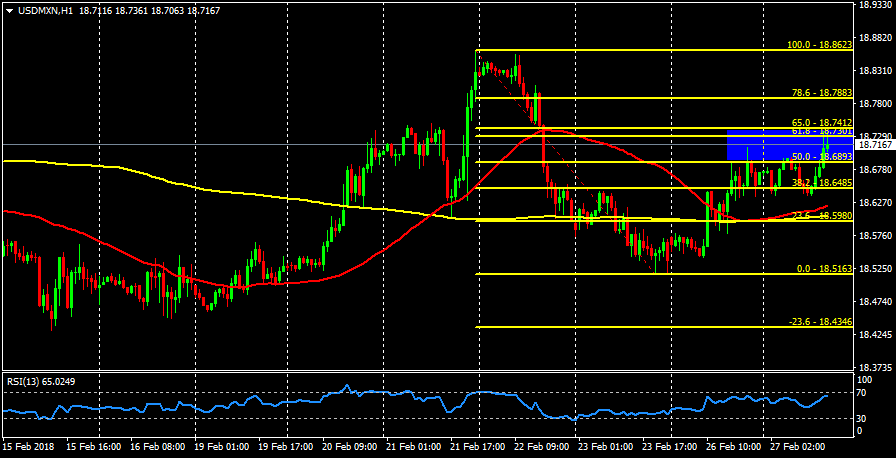Select the 100.0 Fibonacci level label
896x458 pixels.
click(819, 45)
